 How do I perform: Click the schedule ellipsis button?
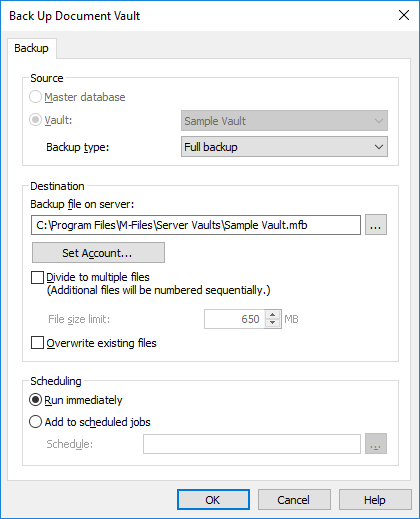point(376,444)
